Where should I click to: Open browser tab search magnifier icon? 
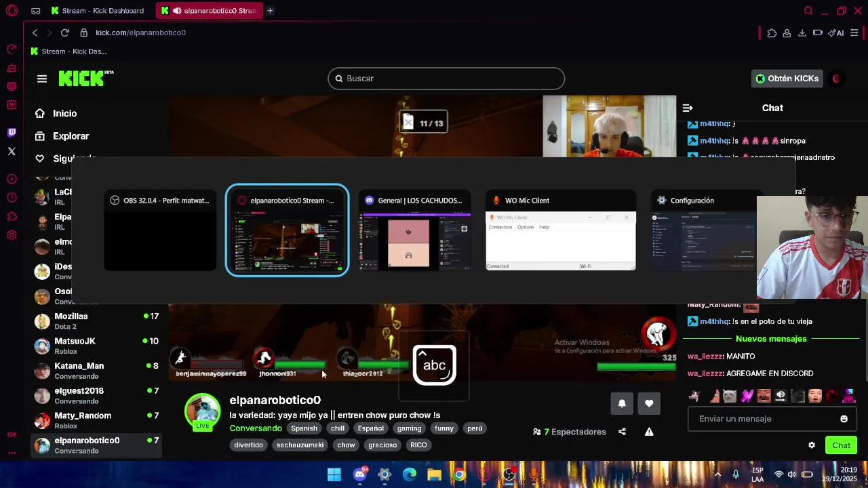tap(808, 11)
